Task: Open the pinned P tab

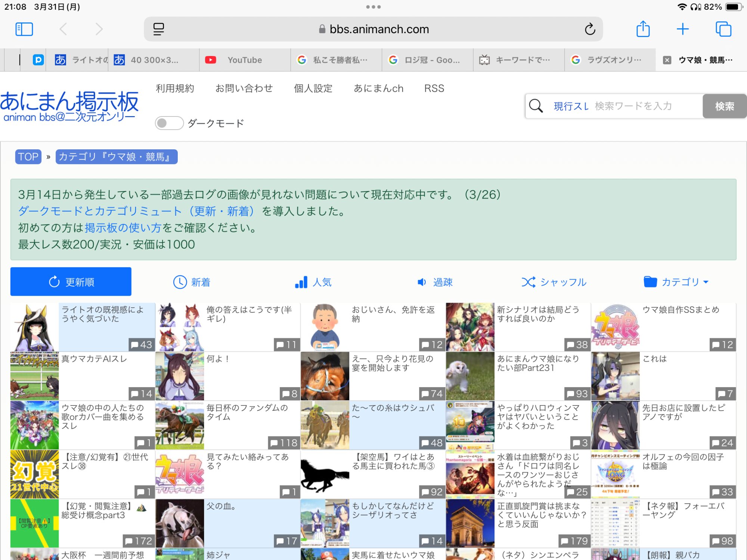Action: pos(38,60)
